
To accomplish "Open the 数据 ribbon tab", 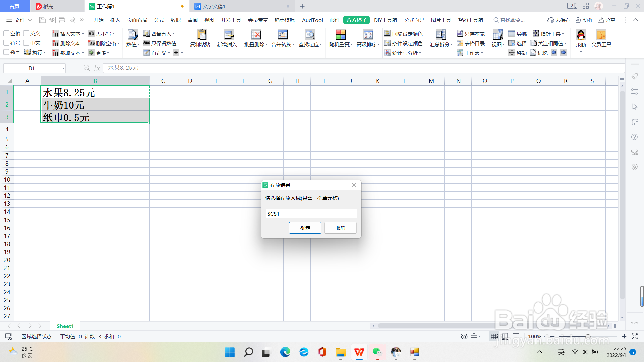I will pyautogui.click(x=175, y=20).
